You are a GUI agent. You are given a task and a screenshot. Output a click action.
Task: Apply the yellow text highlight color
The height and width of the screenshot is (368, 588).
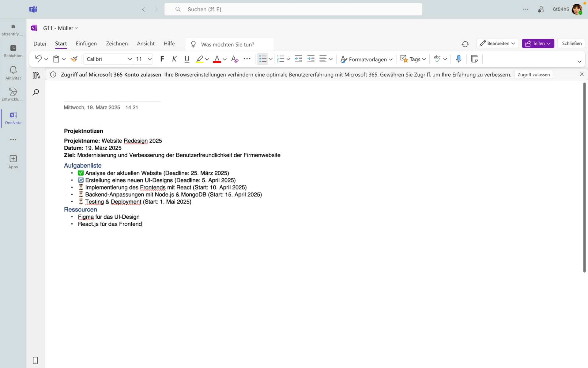click(199, 59)
